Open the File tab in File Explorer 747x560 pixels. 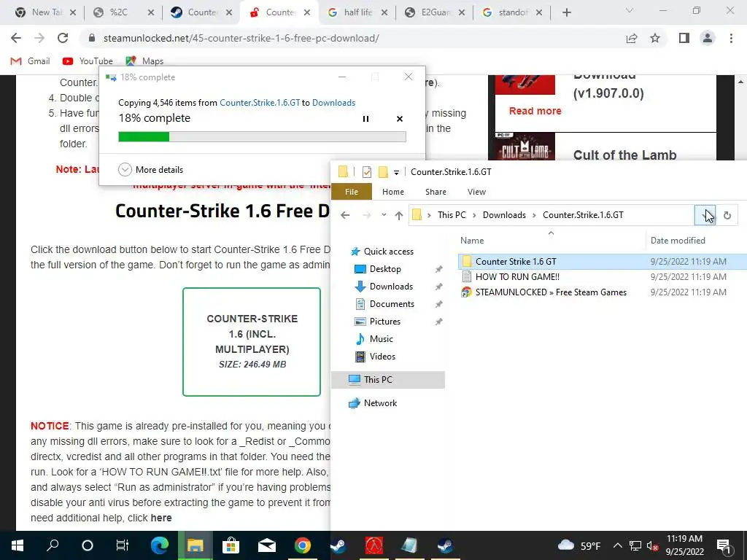352,192
